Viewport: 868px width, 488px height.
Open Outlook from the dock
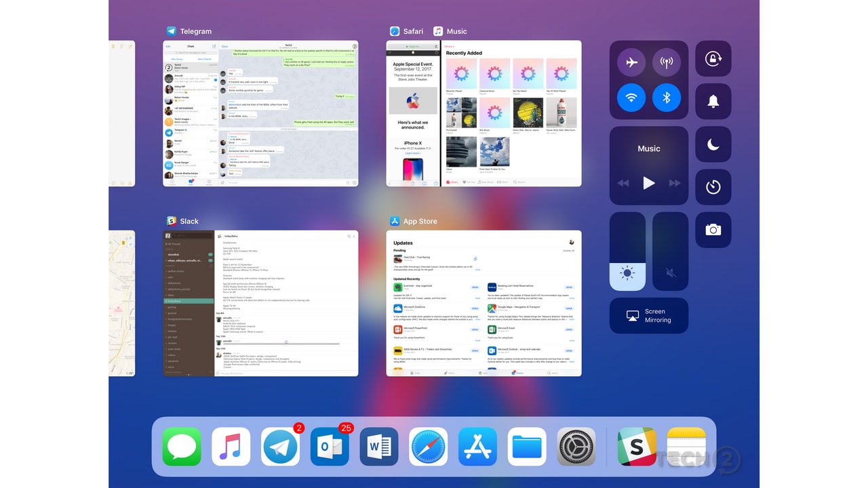[330, 447]
